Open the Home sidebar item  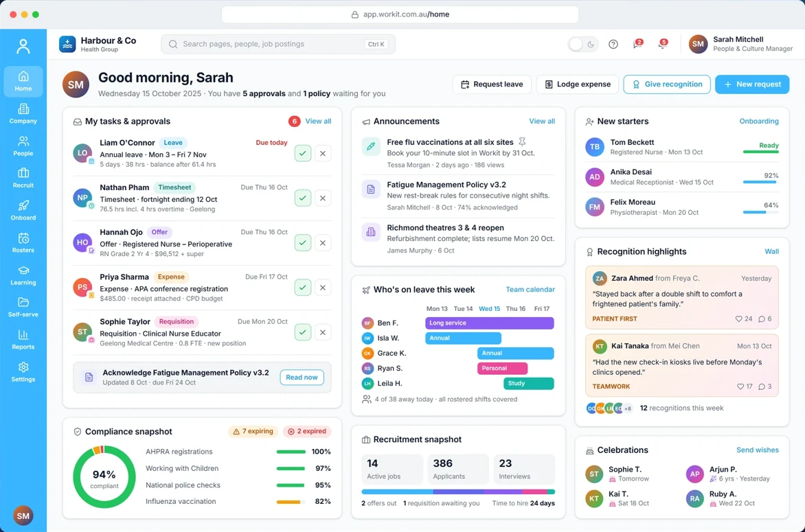tap(23, 81)
